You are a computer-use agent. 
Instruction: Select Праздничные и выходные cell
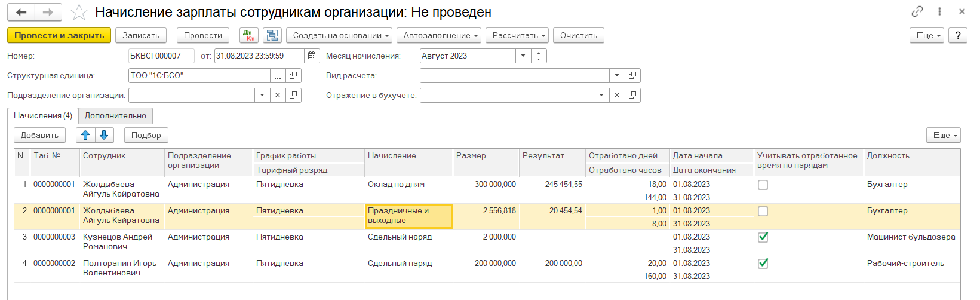408,216
